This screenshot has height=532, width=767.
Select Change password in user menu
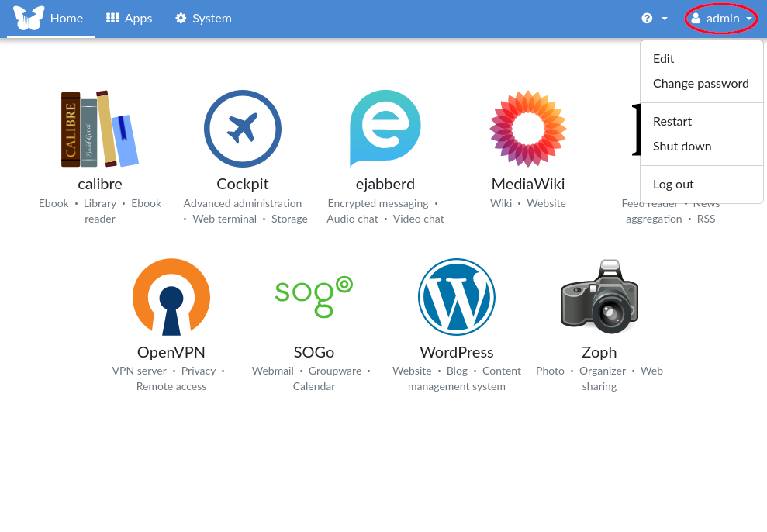(x=700, y=84)
